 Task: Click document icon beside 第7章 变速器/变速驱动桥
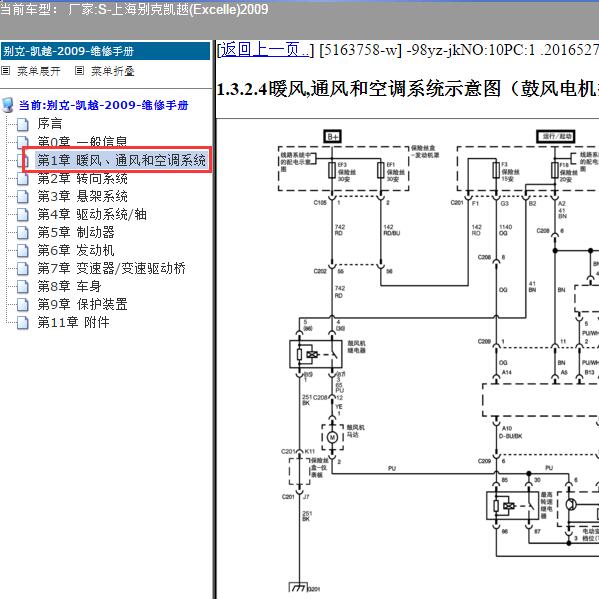point(23,269)
